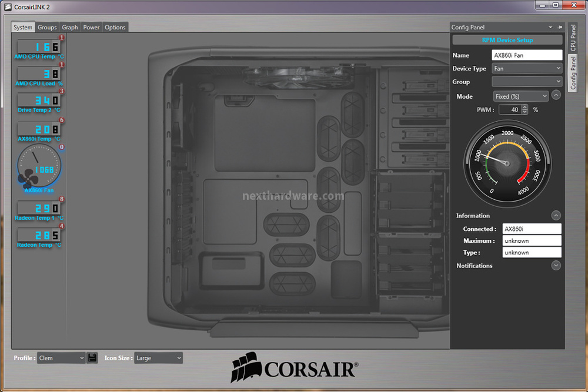Click the Maximum field showing unknown
The image size is (588, 392).
coord(532,240)
